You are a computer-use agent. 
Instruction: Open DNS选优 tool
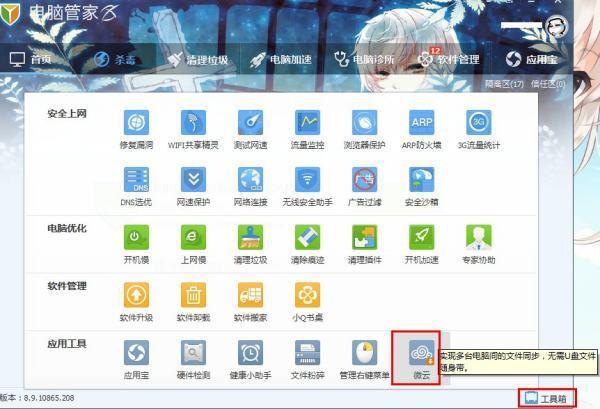click(136, 187)
